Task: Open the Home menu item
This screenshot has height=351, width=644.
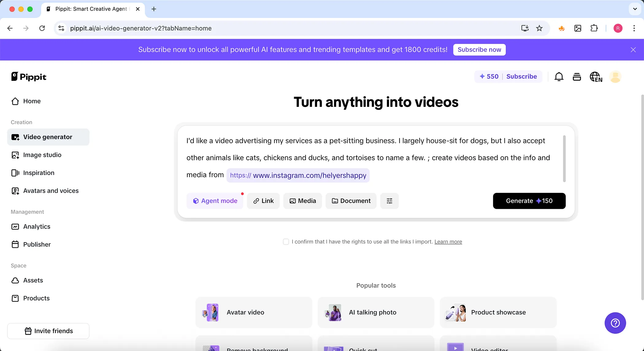Action: [32, 101]
